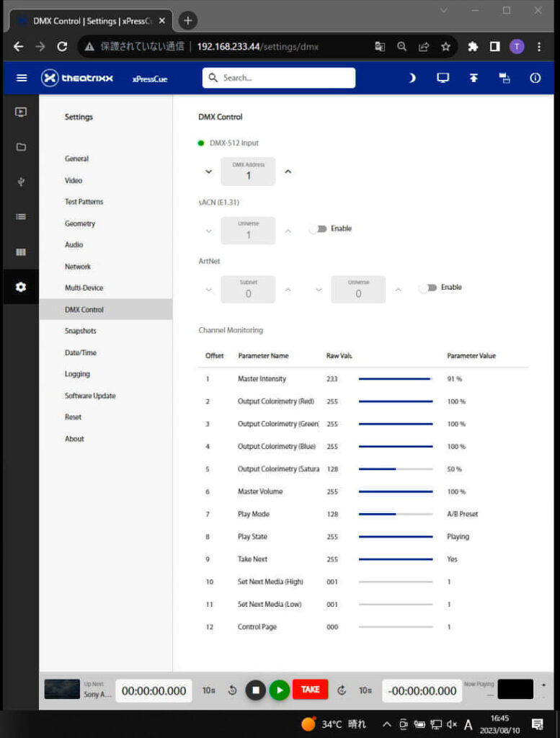Click the info icon in header
The image size is (560, 738).
pyautogui.click(x=535, y=78)
